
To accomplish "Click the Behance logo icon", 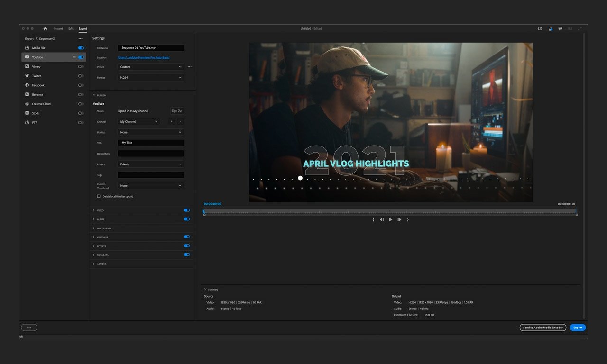I will [28, 94].
